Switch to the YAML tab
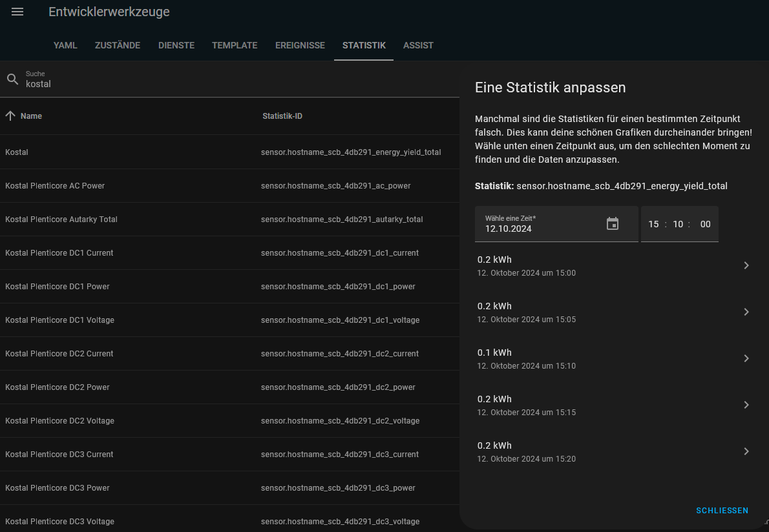 coord(65,46)
